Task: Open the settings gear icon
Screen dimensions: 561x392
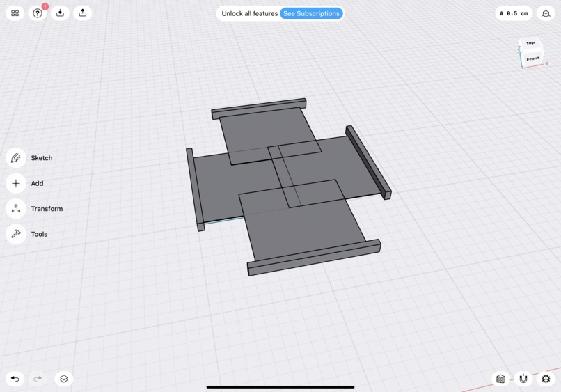Action: coord(546,378)
